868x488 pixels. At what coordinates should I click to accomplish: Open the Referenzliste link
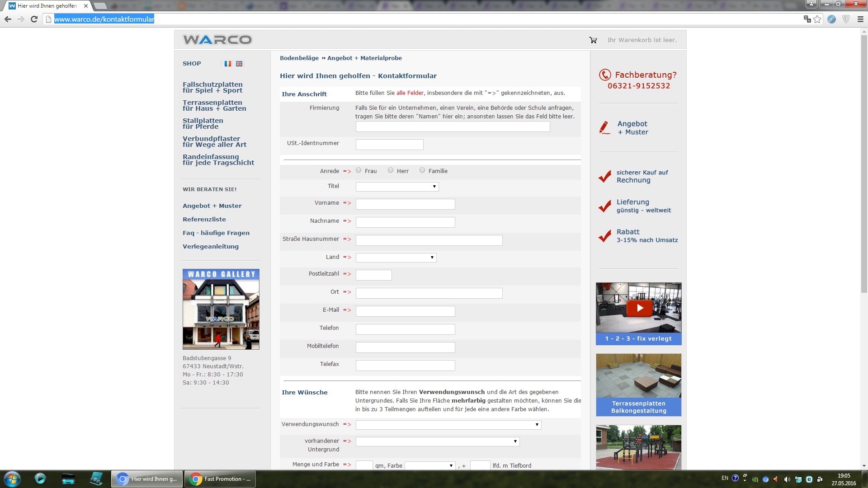(204, 219)
